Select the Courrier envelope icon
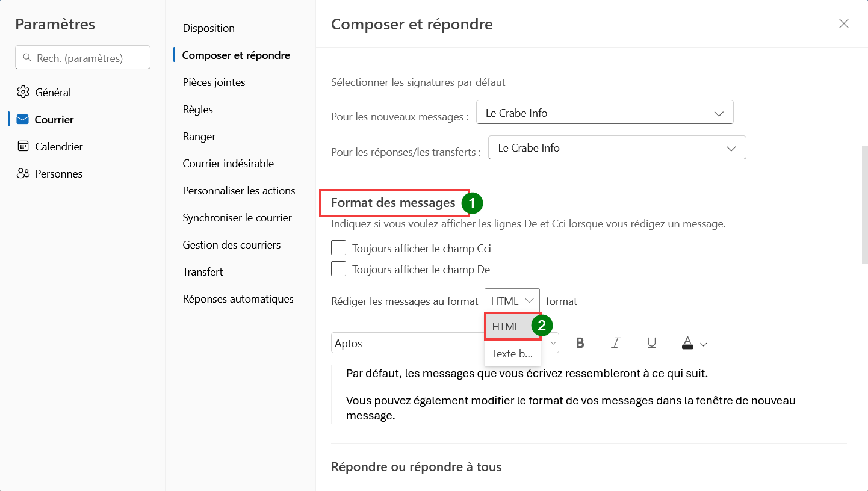Image resolution: width=868 pixels, height=491 pixels. [x=23, y=119]
